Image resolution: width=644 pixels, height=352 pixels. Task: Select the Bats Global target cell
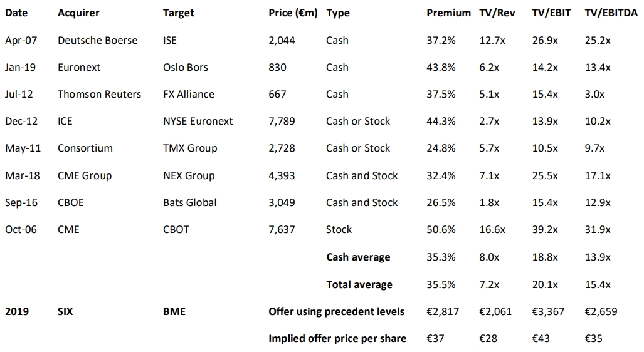(x=190, y=202)
